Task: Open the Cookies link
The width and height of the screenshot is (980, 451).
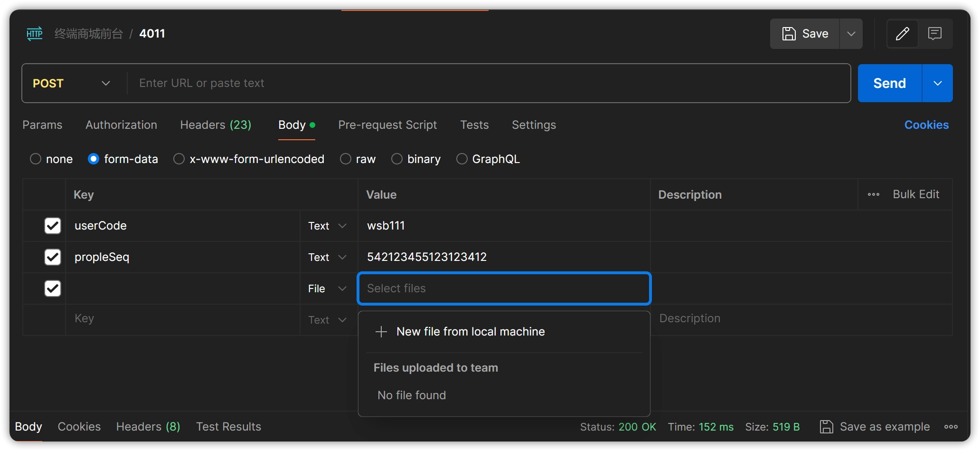Action: pyautogui.click(x=926, y=125)
